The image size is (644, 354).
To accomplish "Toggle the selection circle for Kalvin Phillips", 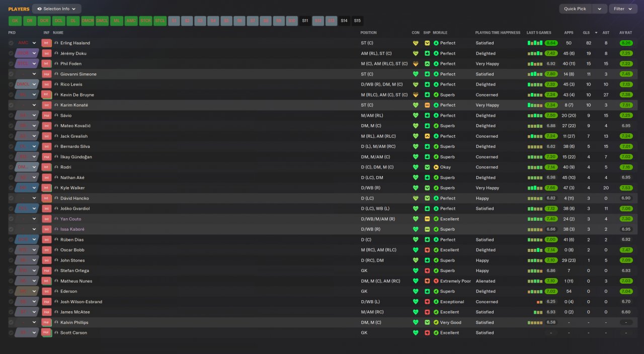I will (11, 322).
